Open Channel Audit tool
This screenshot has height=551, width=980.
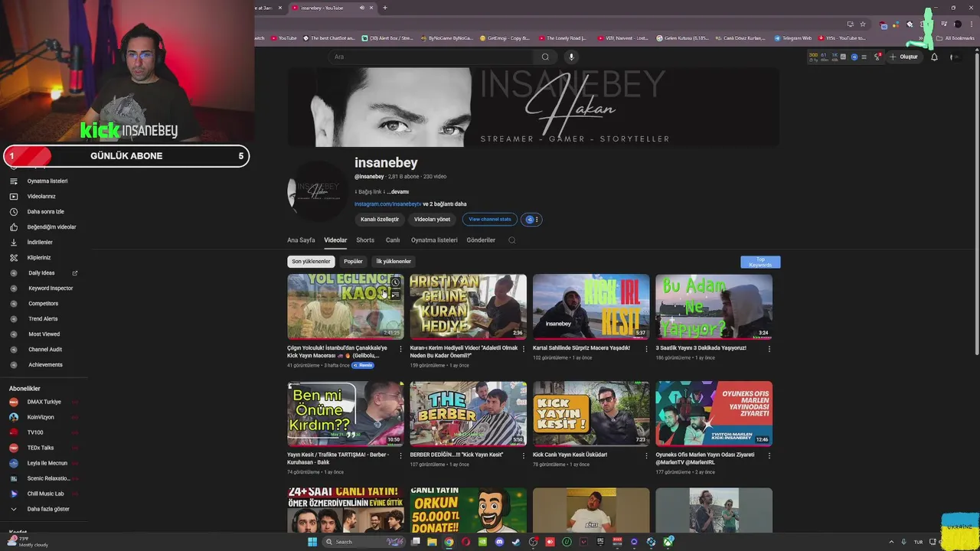(x=46, y=350)
